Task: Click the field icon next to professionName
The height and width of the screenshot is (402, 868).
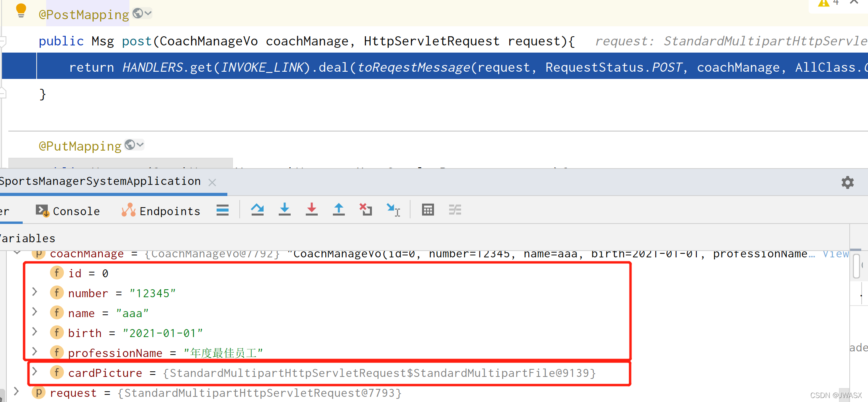Action: pyautogui.click(x=57, y=352)
